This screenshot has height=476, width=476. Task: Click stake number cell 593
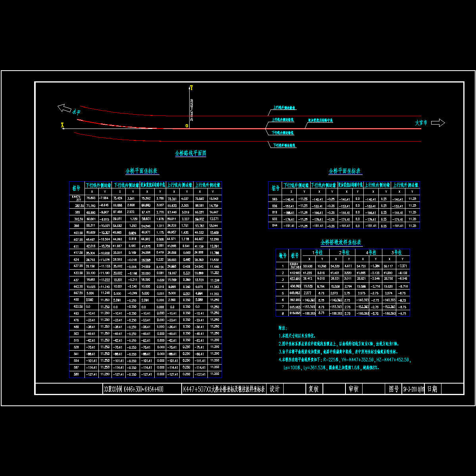[275, 199]
